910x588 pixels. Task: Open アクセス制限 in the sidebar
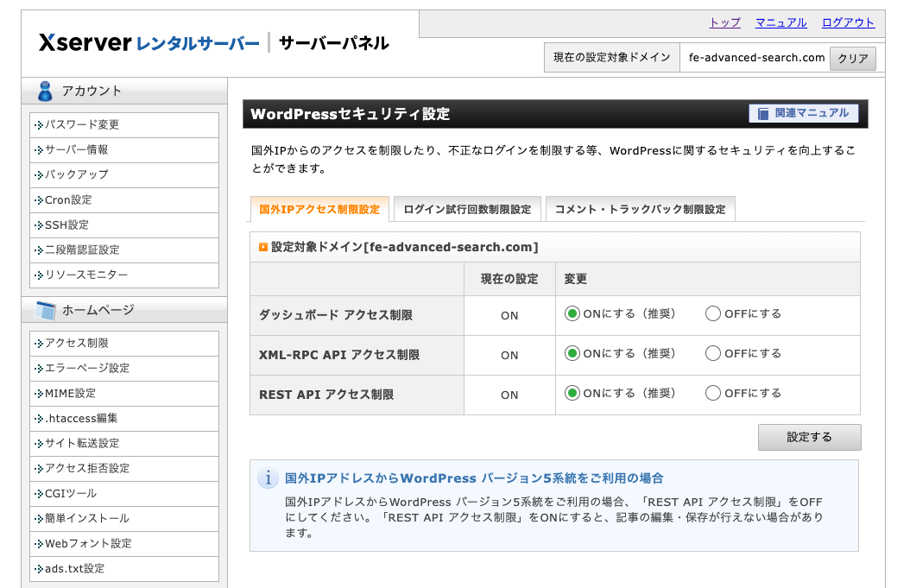[124, 343]
